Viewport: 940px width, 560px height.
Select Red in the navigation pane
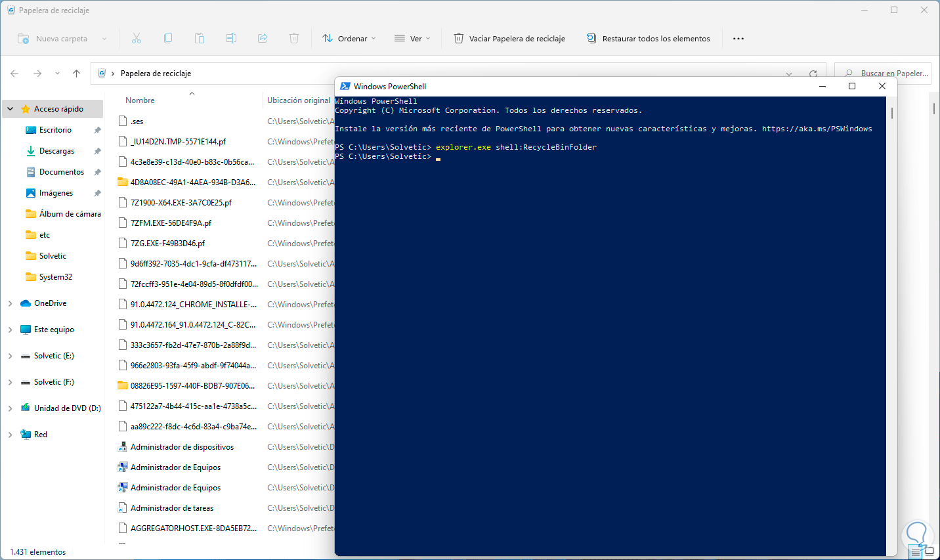click(41, 435)
